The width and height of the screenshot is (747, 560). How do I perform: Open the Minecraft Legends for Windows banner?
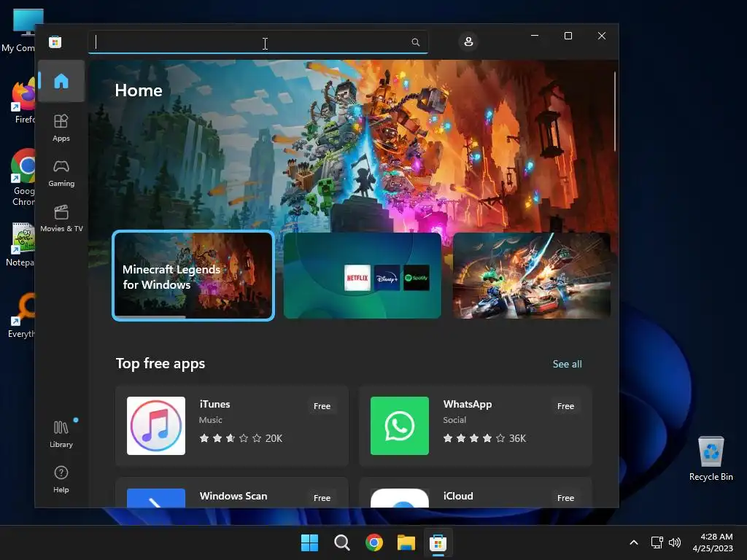pyautogui.click(x=193, y=276)
